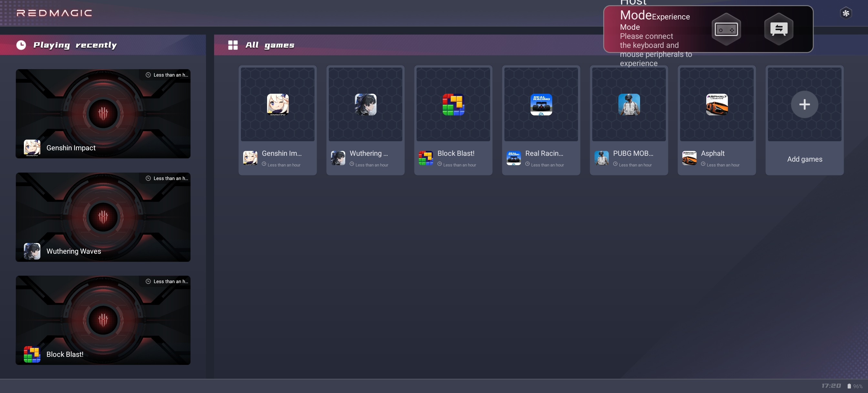This screenshot has height=393, width=868.
Task: Click the REDMAGIC logo
Action: (54, 13)
